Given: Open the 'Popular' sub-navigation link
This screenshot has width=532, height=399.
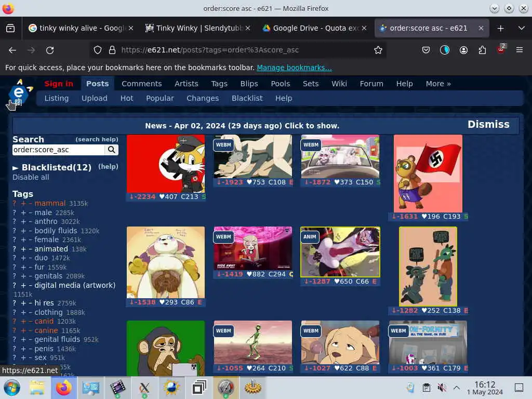Looking at the screenshot, I should point(160,98).
